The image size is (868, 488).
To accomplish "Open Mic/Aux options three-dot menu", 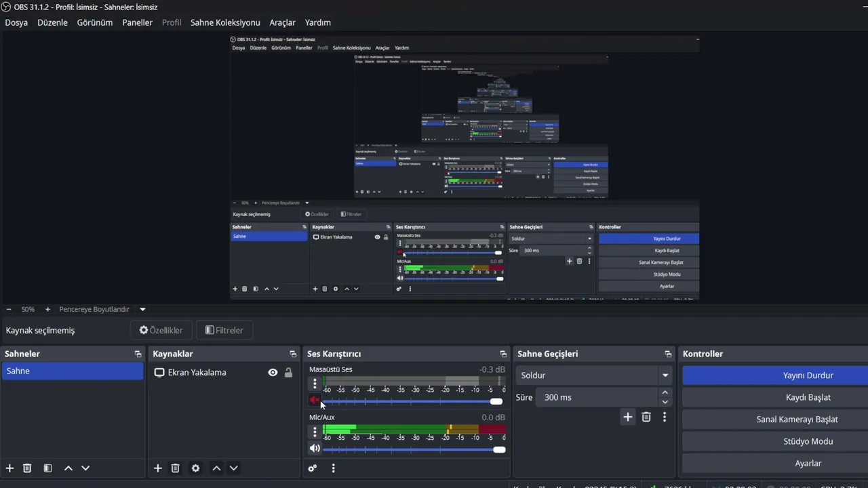I will point(315,432).
